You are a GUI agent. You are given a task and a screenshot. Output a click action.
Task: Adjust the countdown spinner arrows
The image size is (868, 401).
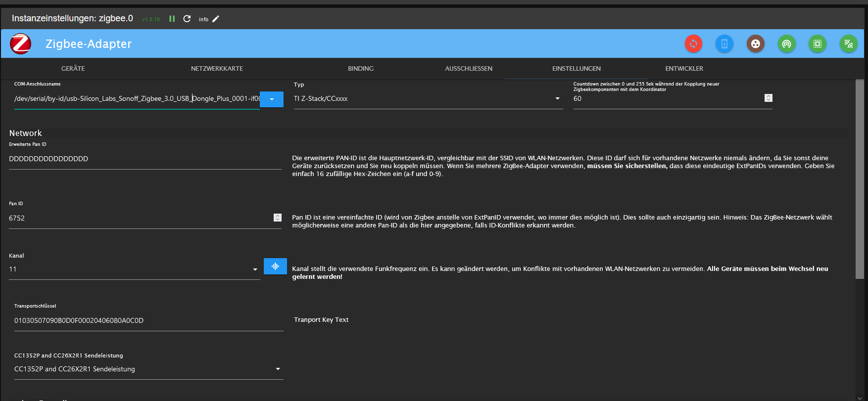coord(769,98)
